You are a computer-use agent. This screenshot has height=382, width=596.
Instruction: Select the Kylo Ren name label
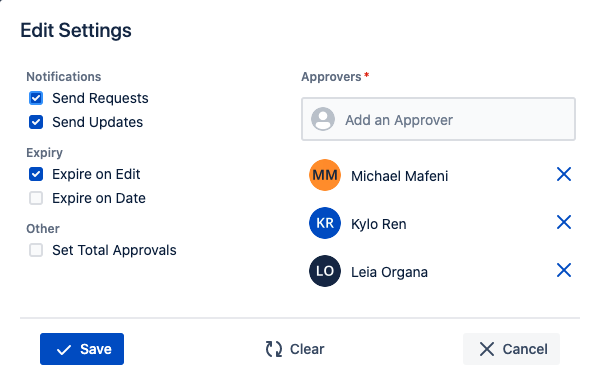click(379, 224)
